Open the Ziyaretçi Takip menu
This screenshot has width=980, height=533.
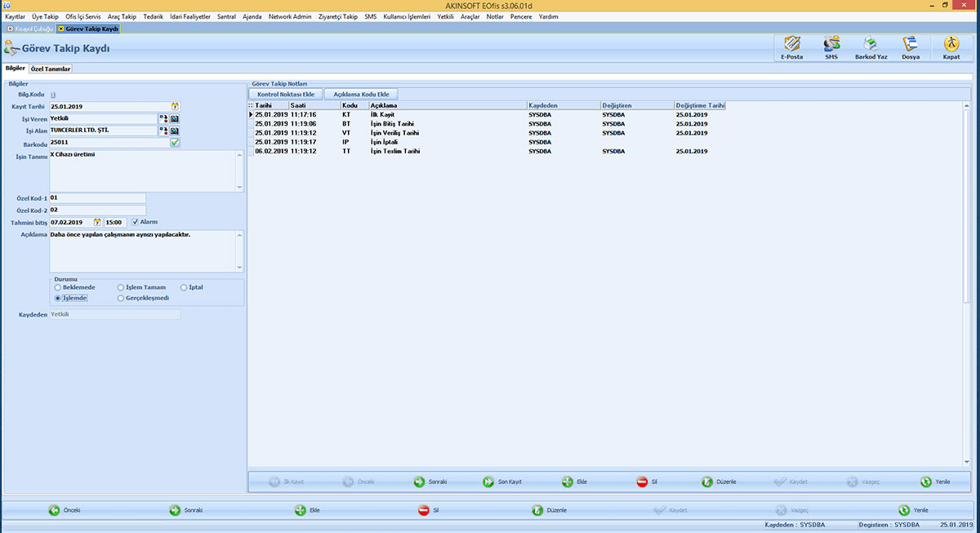339,16
